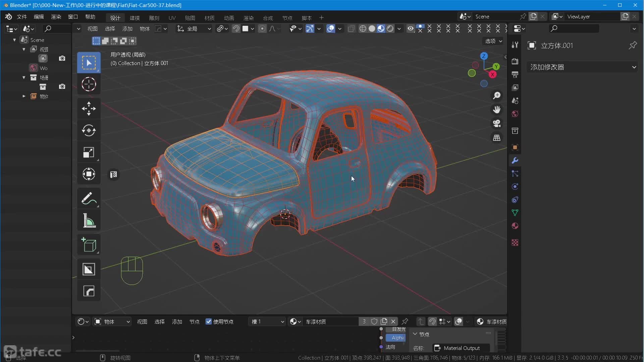Open 添加修改器 dropdown

coord(583,67)
